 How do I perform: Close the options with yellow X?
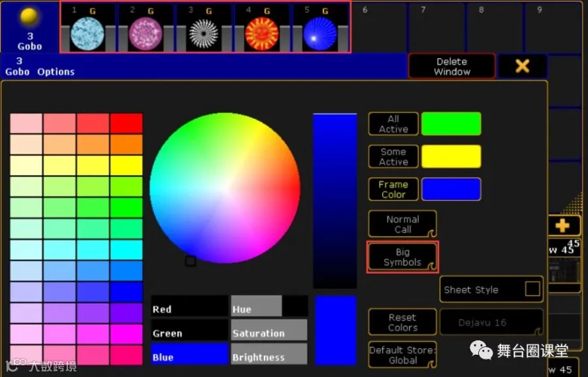pos(523,66)
